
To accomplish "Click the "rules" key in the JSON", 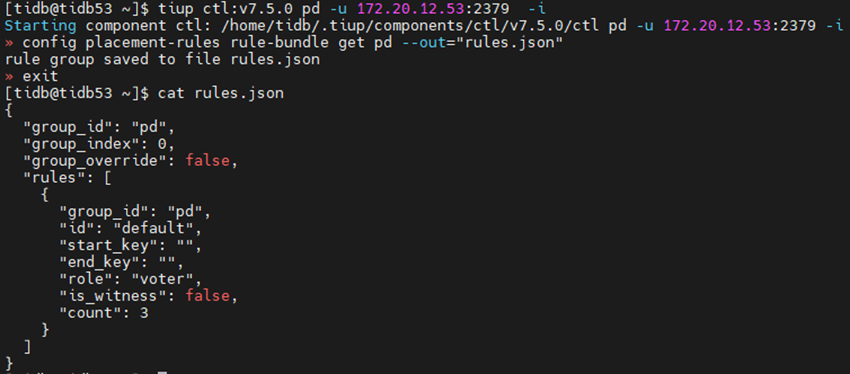I will pyautogui.click(x=49, y=178).
